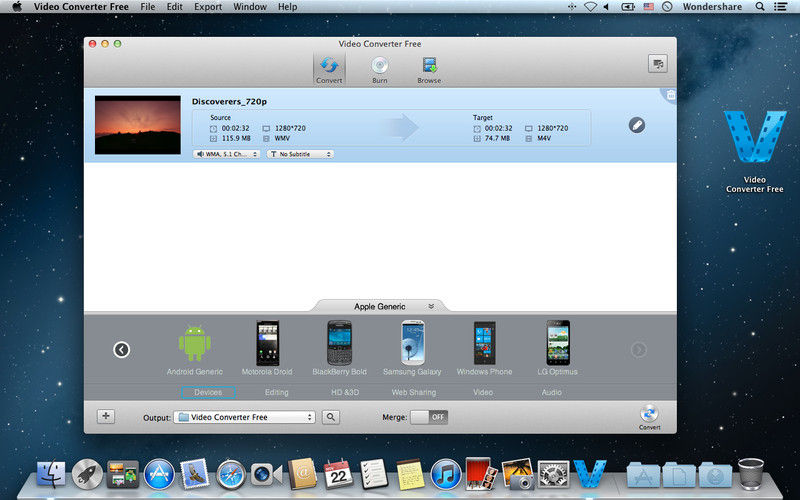
Task: Click the source size 115.9 MB text
Action: point(236,138)
